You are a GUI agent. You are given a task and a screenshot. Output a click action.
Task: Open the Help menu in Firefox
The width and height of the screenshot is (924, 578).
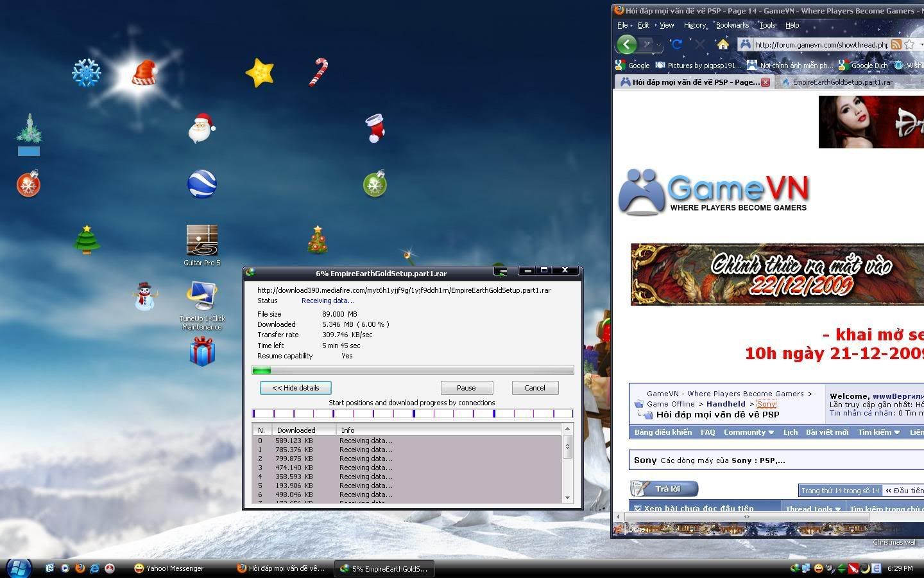click(x=792, y=25)
